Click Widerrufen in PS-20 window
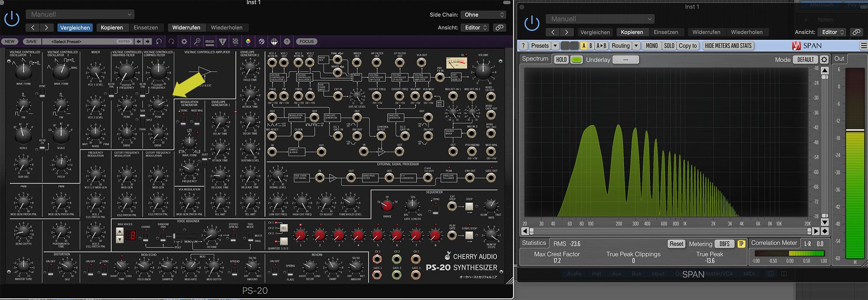The width and height of the screenshot is (868, 300). coord(186,27)
